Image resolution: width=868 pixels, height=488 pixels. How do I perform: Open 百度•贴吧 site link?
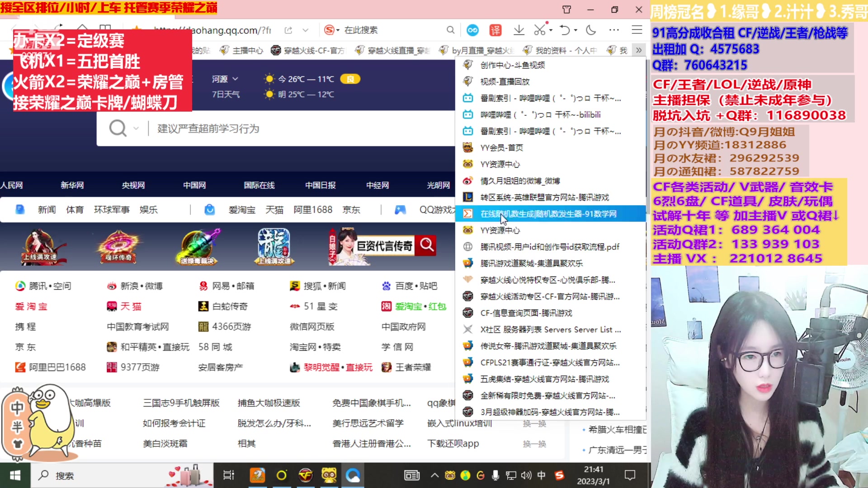point(410,286)
